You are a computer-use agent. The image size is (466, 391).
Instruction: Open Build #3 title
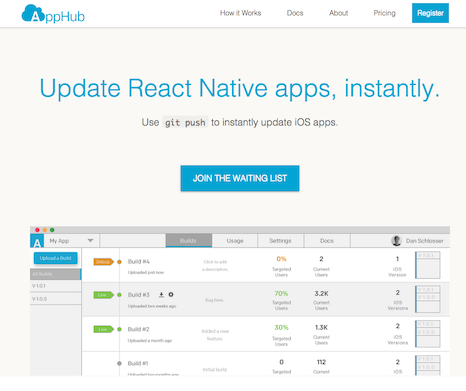pos(139,295)
